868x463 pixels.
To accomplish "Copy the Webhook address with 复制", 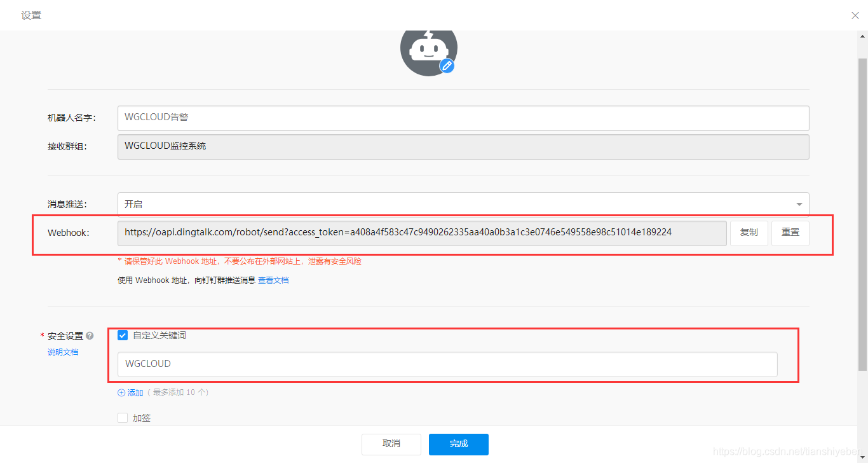I will click(x=749, y=233).
